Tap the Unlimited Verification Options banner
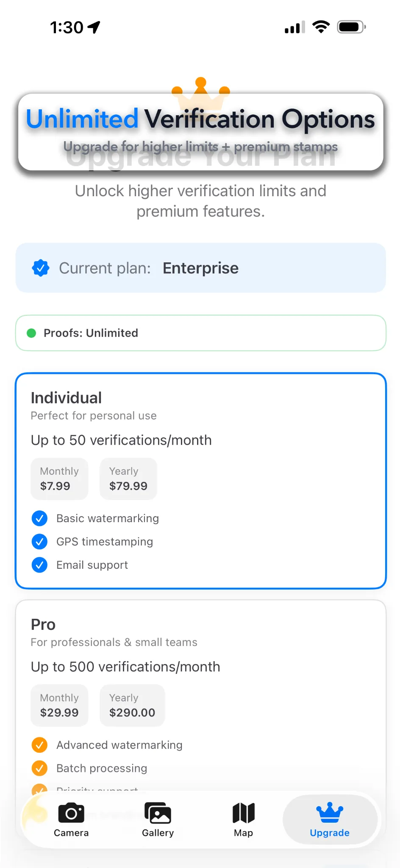400x868 pixels. click(201, 131)
